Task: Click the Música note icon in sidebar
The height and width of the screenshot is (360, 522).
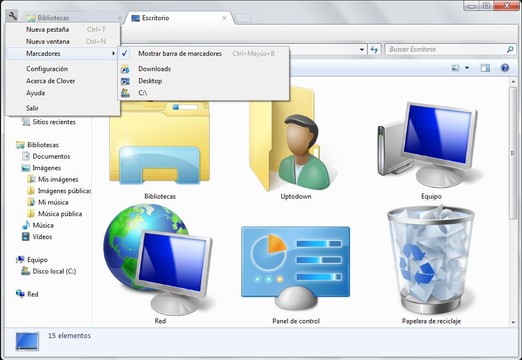Action: pos(26,225)
